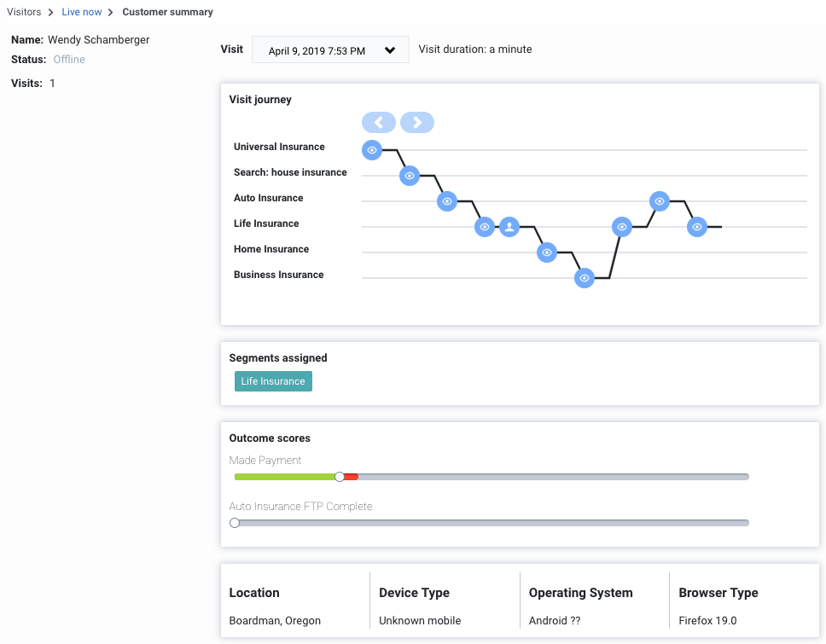Screen dimensions: 826x644
Task: Go to previous journey page with left arrow
Action: tap(379, 122)
